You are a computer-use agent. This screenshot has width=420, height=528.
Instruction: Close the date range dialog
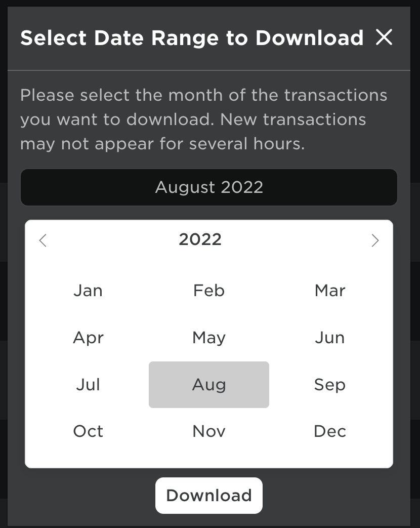[x=384, y=37]
